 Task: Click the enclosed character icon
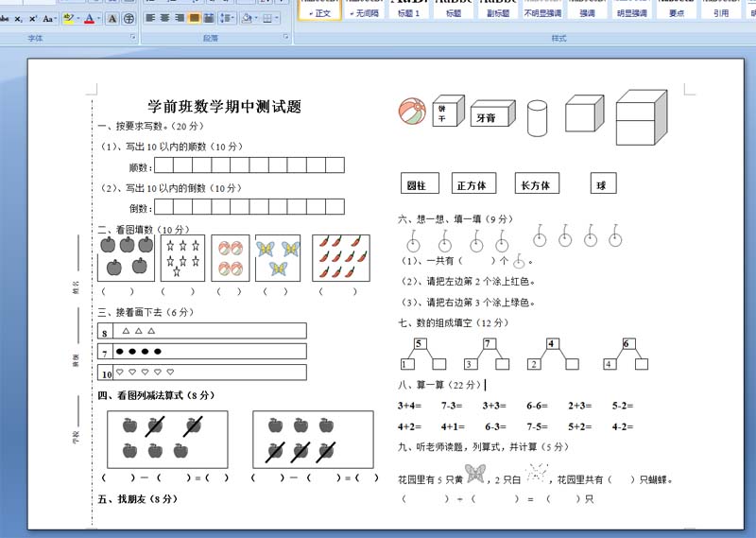pos(129,18)
